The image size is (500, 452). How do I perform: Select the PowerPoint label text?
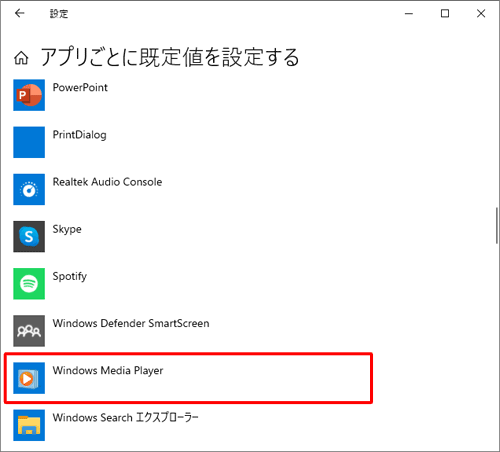(x=80, y=88)
